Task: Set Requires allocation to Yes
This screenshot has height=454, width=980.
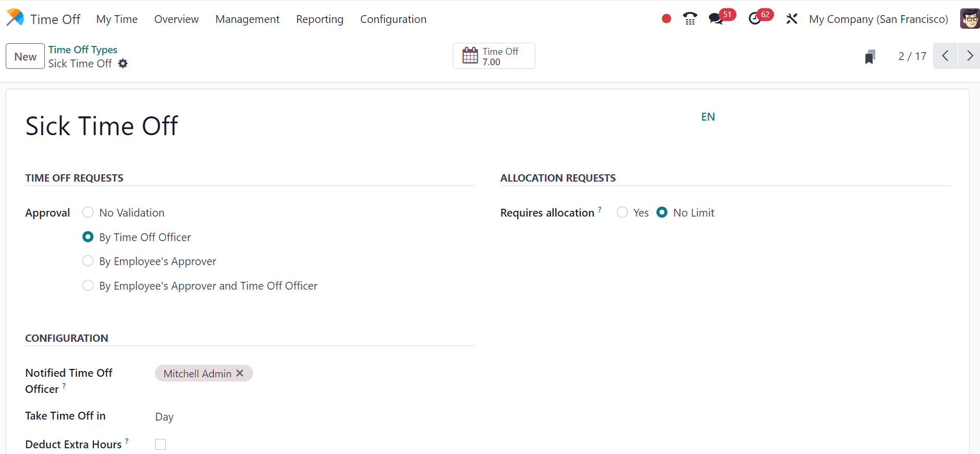Action: tap(622, 212)
